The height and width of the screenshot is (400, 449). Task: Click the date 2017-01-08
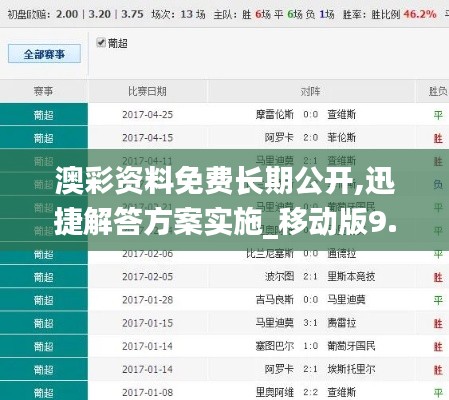pos(147,392)
